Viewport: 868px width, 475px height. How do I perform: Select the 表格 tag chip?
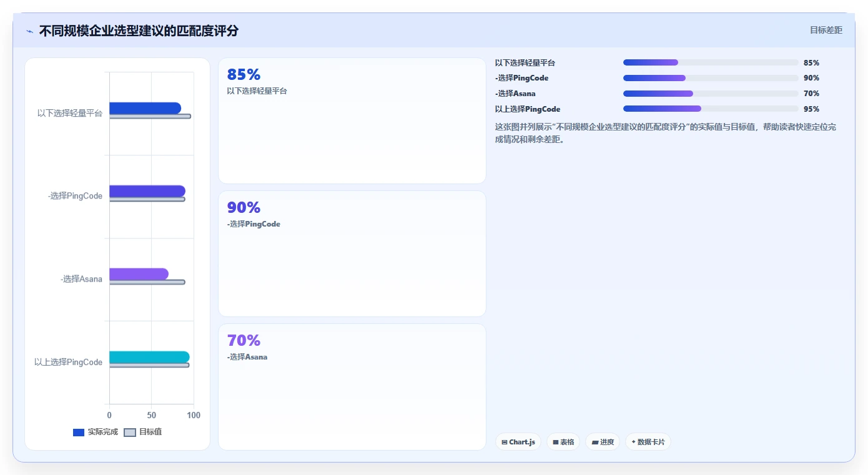coord(563,442)
